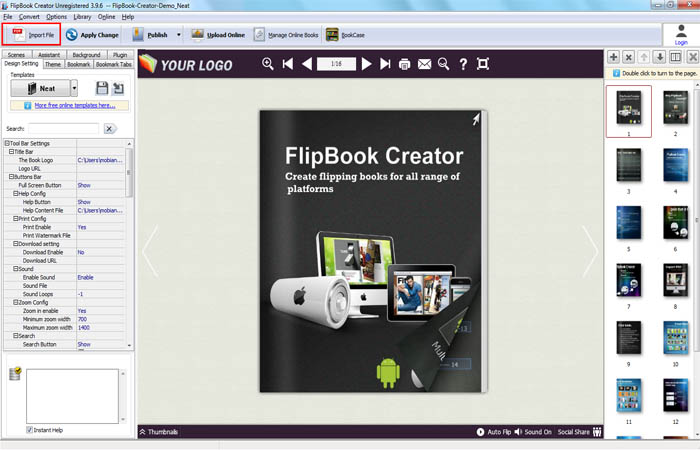The height and width of the screenshot is (450, 700).
Task: Collapse the Tool Bar Settings node
Action: pyautogui.click(x=7, y=143)
